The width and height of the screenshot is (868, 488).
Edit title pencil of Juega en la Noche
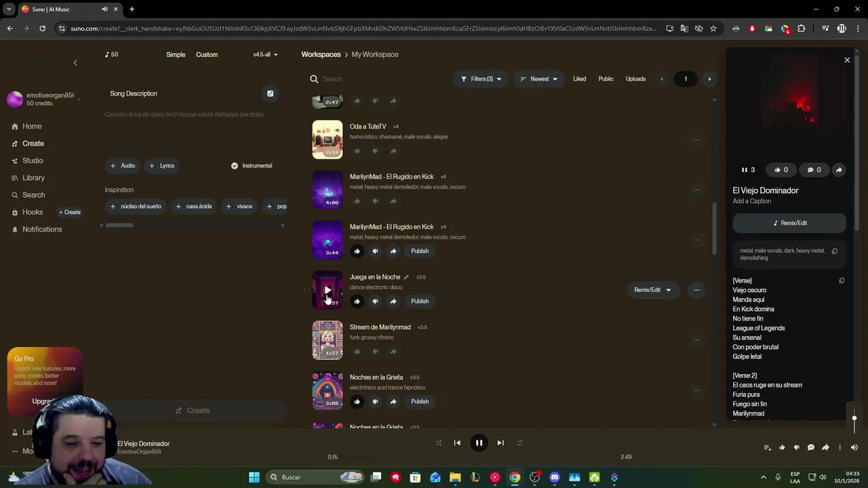pos(406,277)
